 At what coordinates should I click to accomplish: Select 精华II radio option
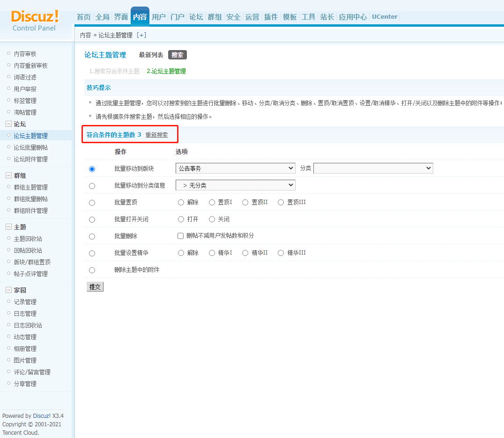click(245, 253)
